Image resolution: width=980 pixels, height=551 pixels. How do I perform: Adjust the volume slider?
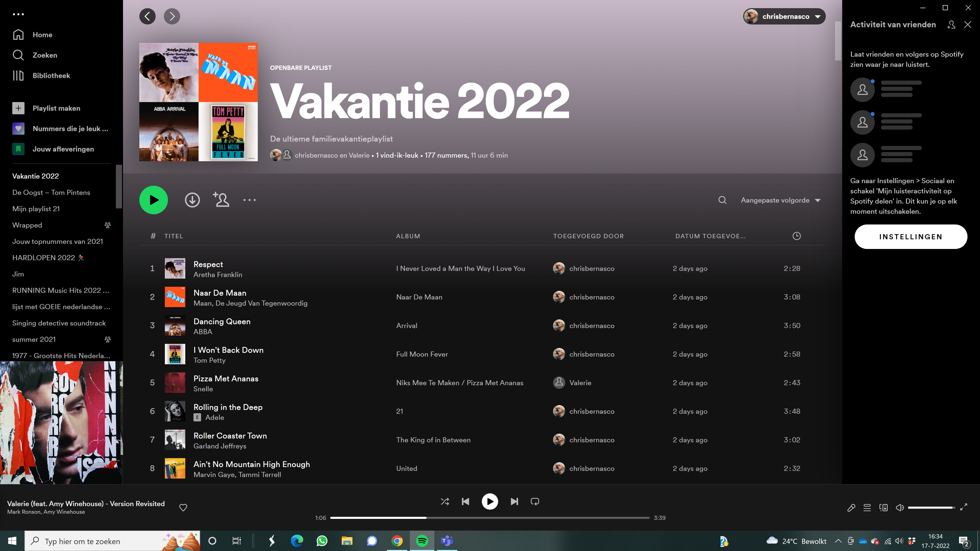pyautogui.click(x=930, y=508)
